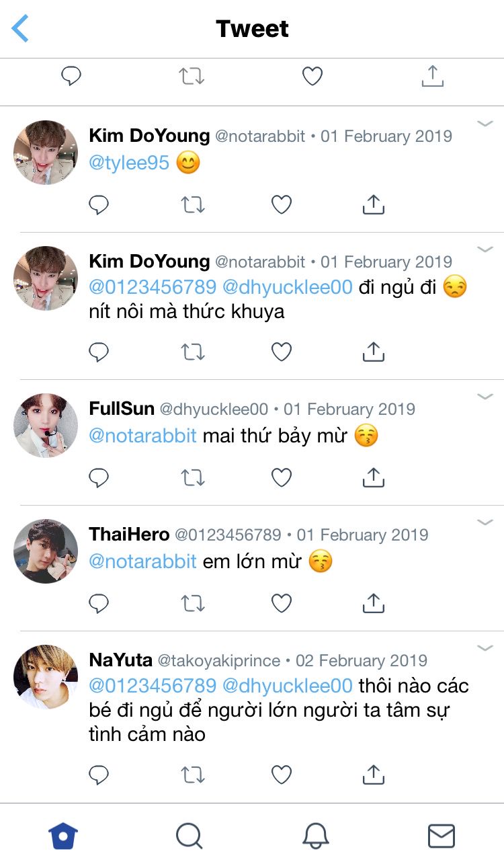Open the @tylee95 mention link
Viewport: 504px width, 868px height.
(x=129, y=163)
